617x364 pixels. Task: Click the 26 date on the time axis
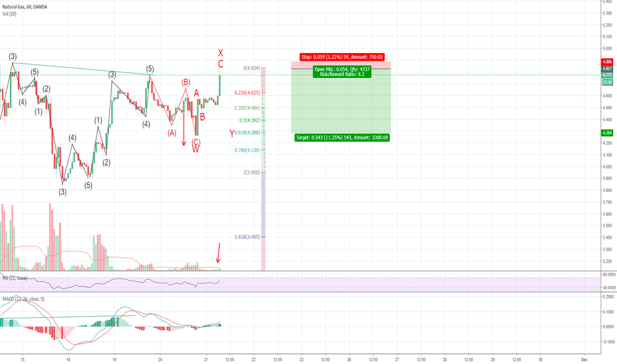349,359
